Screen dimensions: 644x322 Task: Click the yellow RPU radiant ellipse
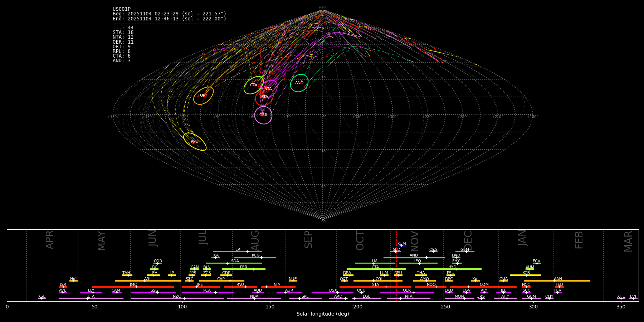tap(195, 142)
